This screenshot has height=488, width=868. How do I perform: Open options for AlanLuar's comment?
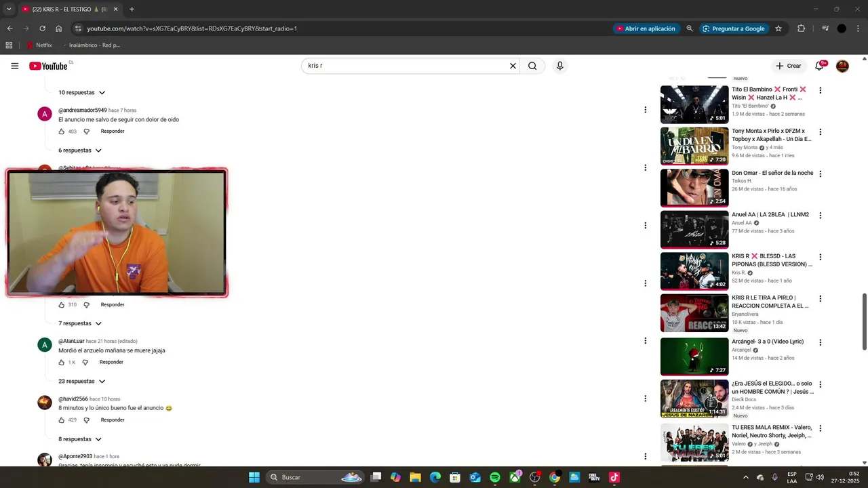click(645, 341)
